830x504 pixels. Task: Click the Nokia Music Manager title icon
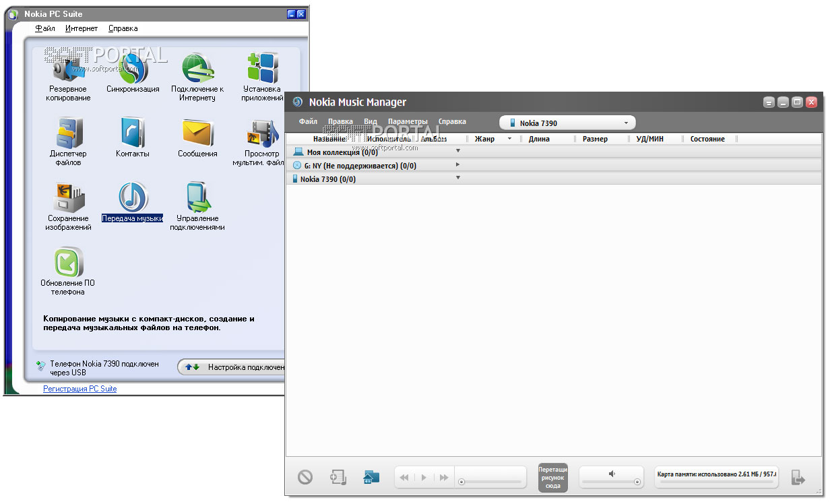click(x=297, y=102)
